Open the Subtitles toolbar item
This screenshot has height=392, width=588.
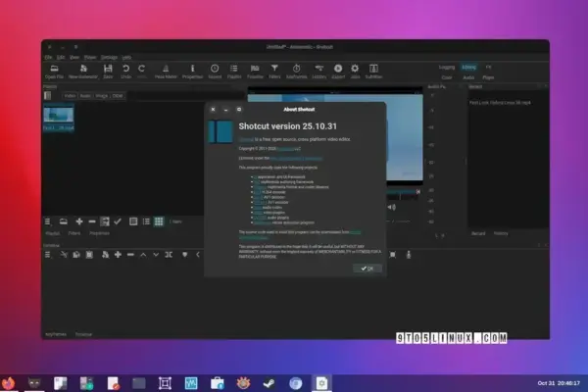(x=373, y=72)
